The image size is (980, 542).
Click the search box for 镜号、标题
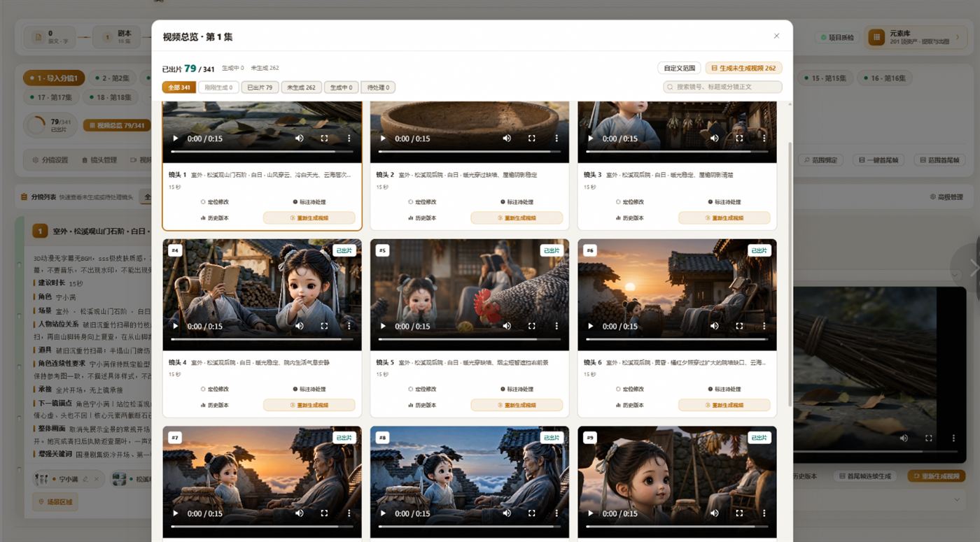pyautogui.click(x=722, y=87)
